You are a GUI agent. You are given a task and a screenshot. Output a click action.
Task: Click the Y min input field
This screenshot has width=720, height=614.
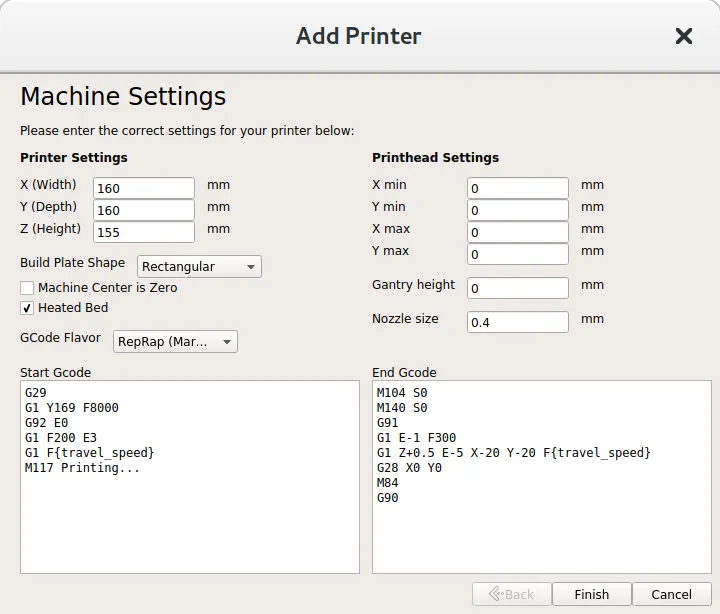(518, 210)
